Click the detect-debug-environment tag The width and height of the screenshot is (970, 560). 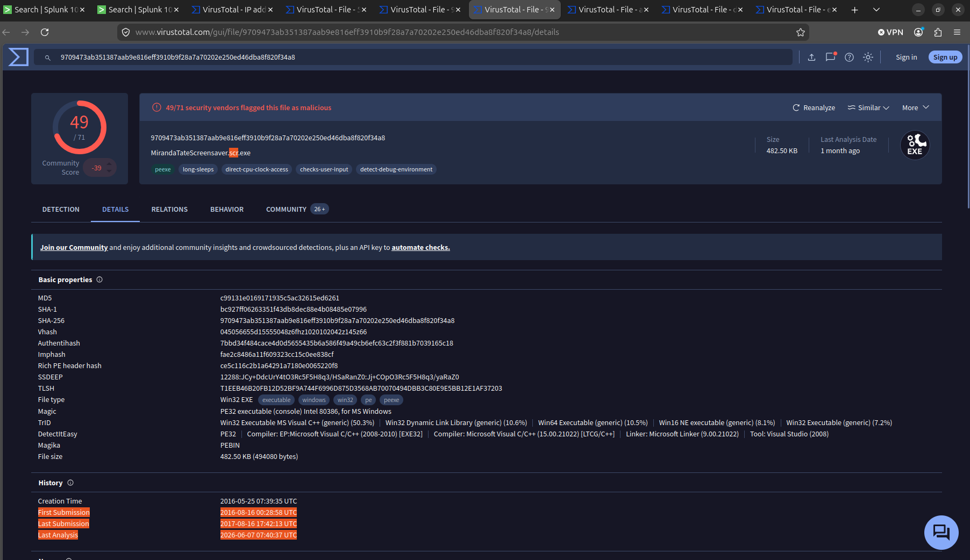[396, 169]
